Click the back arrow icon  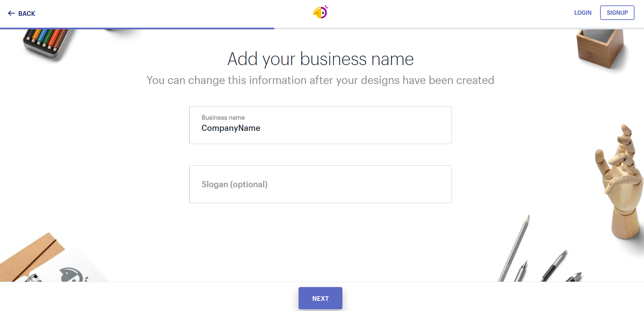point(11,13)
